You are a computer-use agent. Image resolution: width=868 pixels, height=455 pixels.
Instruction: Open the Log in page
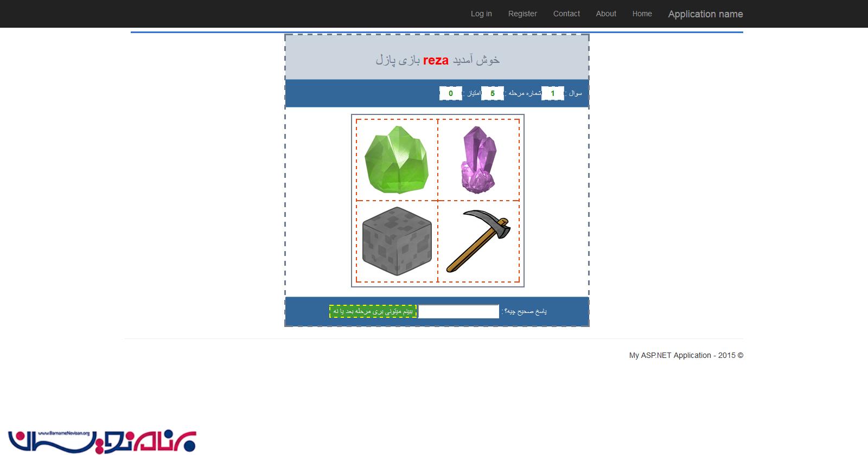(x=481, y=14)
